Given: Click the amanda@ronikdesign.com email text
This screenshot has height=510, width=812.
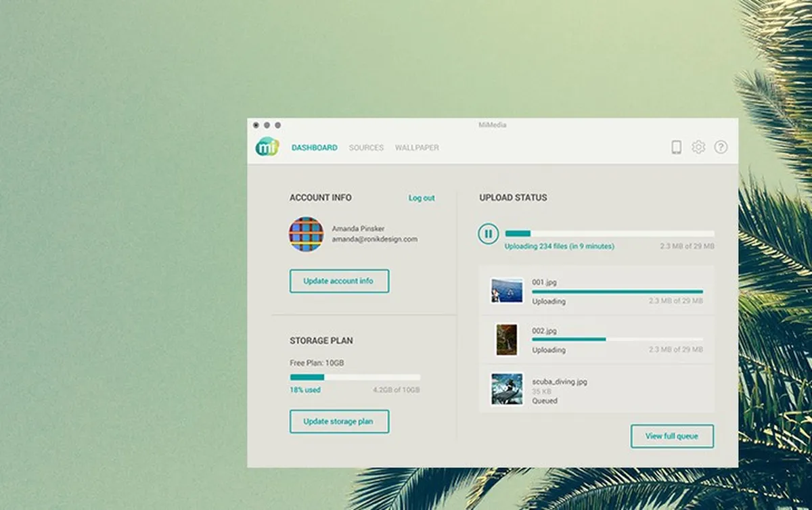Looking at the screenshot, I should pyautogui.click(x=374, y=239).
